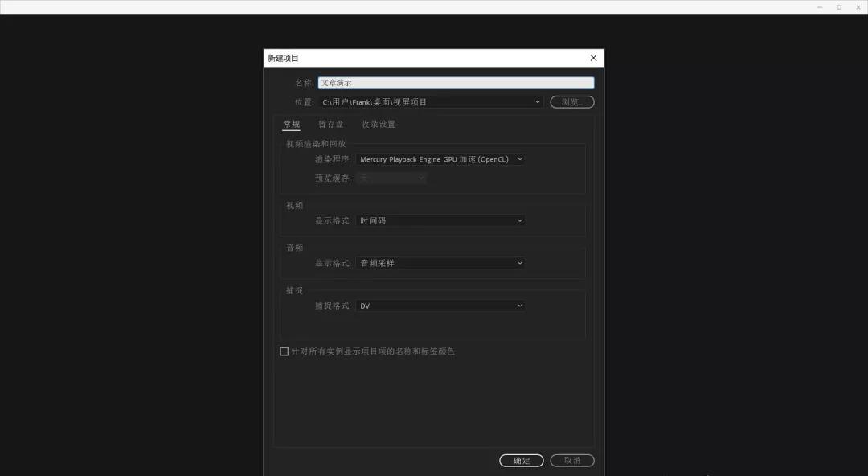关闭新建项目对话框
868x476 pixels.
[593, 57]
